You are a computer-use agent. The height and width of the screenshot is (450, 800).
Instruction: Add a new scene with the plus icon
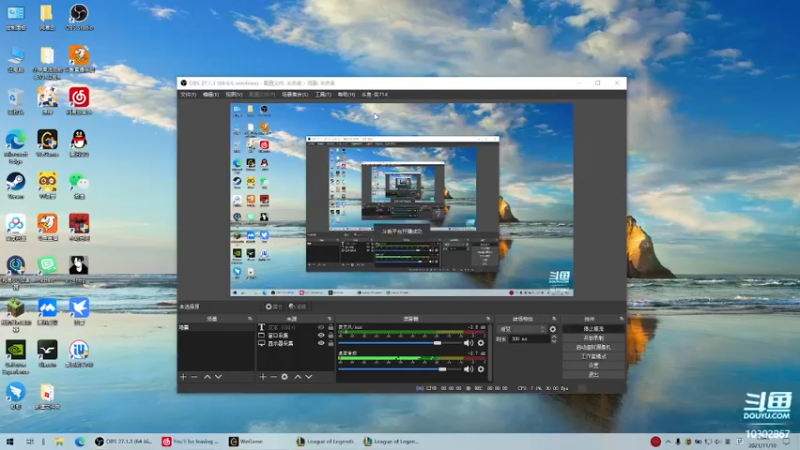click(x=183, y=377)
